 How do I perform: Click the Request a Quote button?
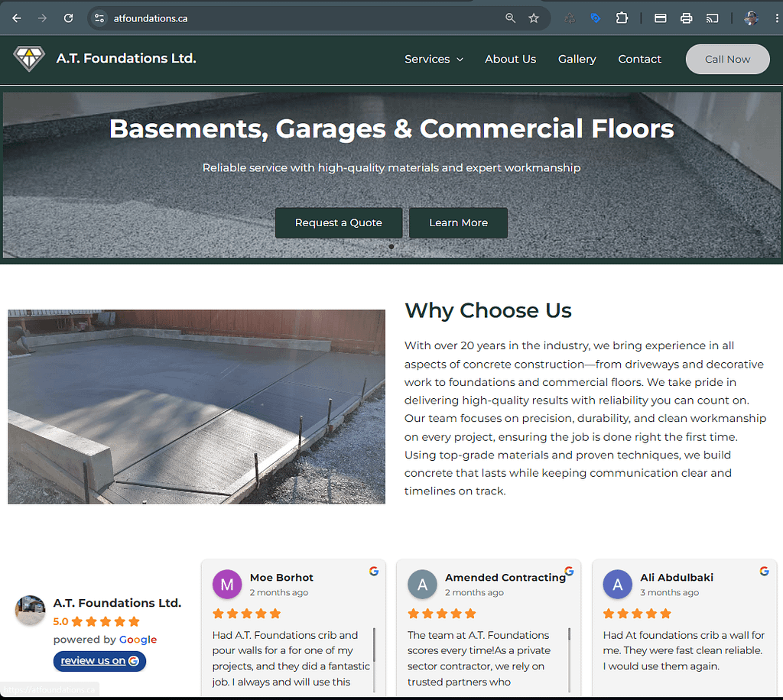click(339, 222)
